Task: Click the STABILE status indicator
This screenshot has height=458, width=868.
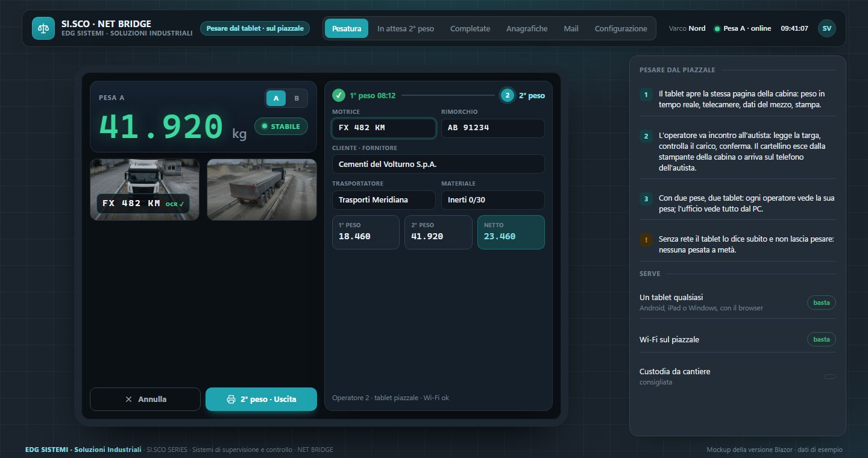Action: [281, 127]
